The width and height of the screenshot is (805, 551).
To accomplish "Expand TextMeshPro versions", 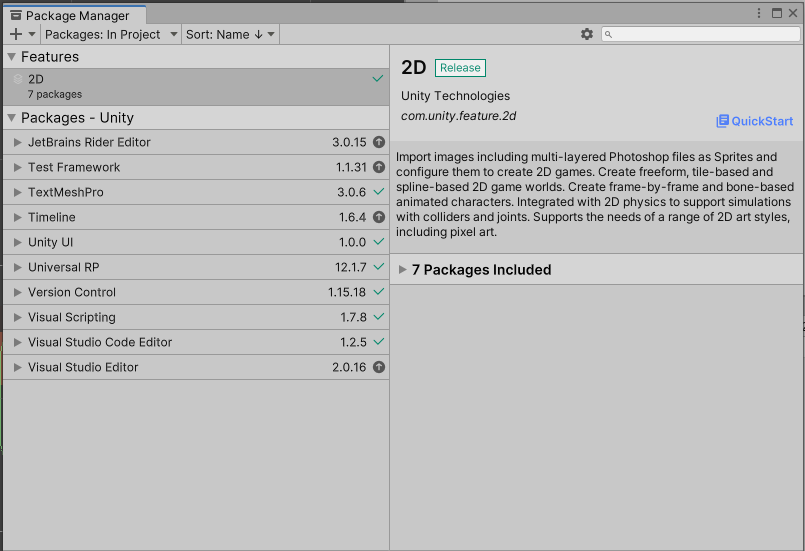I will point(17,192).
